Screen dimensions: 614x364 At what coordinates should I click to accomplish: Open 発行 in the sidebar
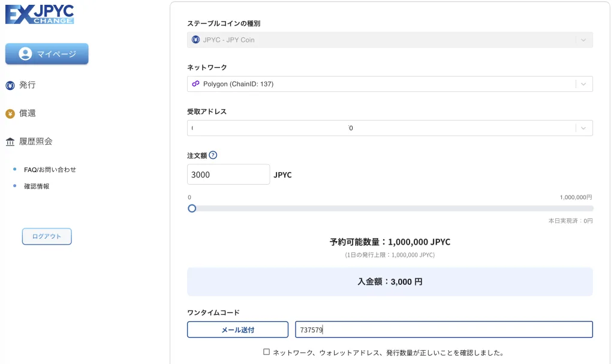[28, 85]
